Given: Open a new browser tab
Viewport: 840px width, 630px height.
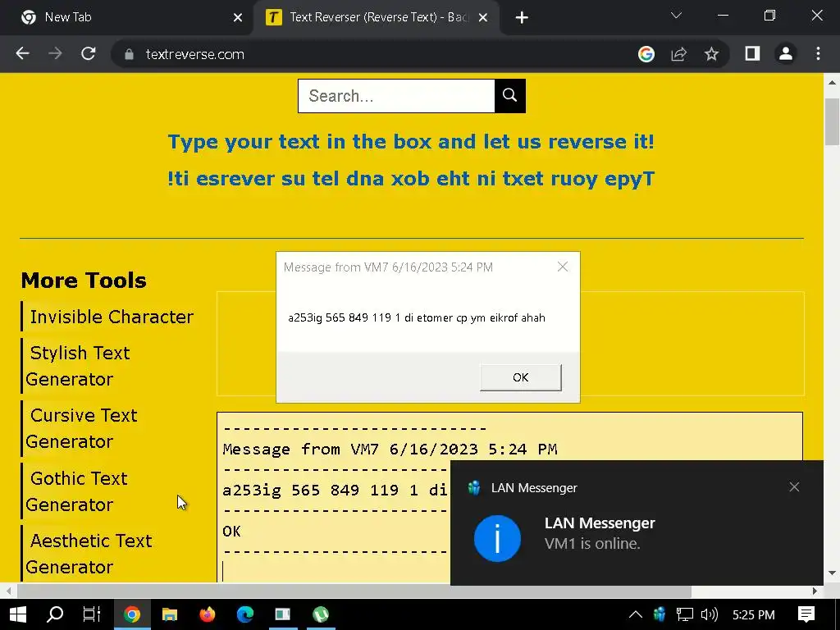Looking at the screenshot, I should pyautogui.click(x=522, y=18).
